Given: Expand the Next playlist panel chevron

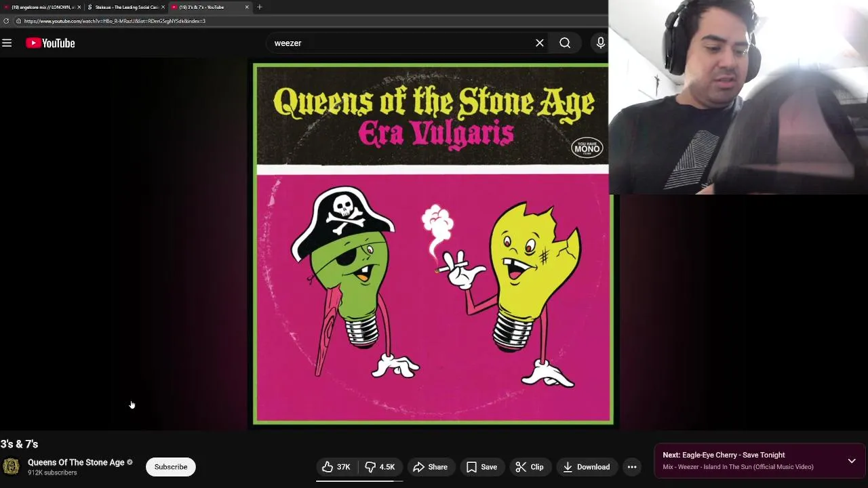Looking at the screenshot, I should [852, 461].
